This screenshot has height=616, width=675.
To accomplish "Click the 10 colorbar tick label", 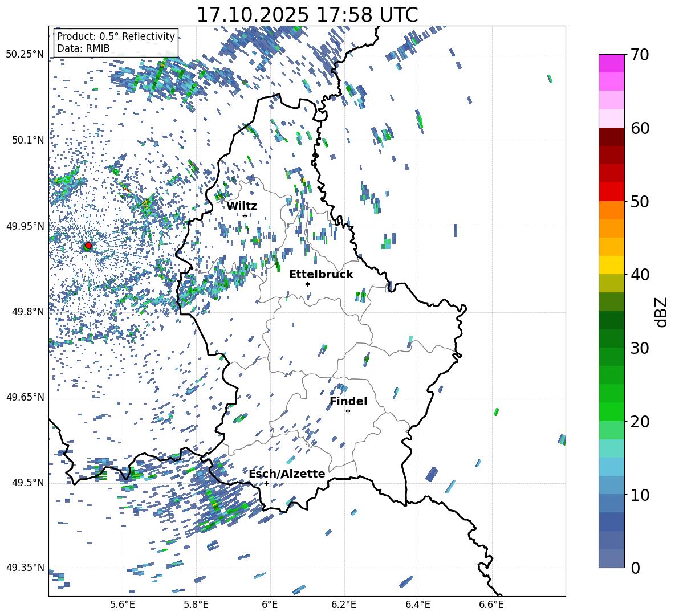I will click(640, 495).
